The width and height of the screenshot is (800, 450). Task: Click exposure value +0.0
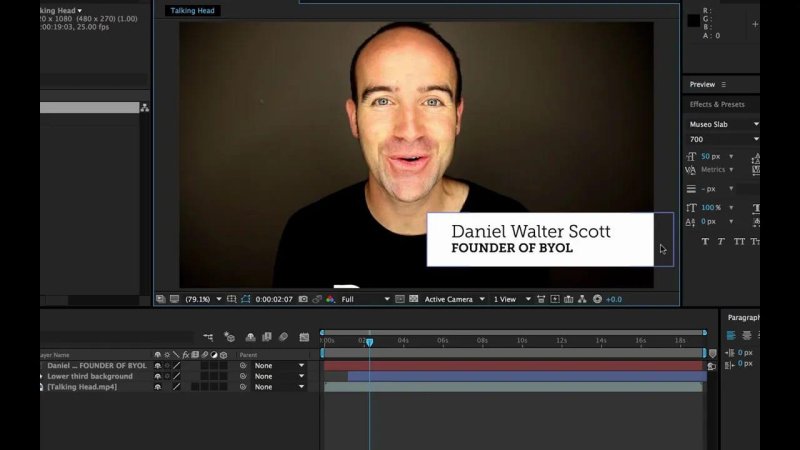(614, 299)
